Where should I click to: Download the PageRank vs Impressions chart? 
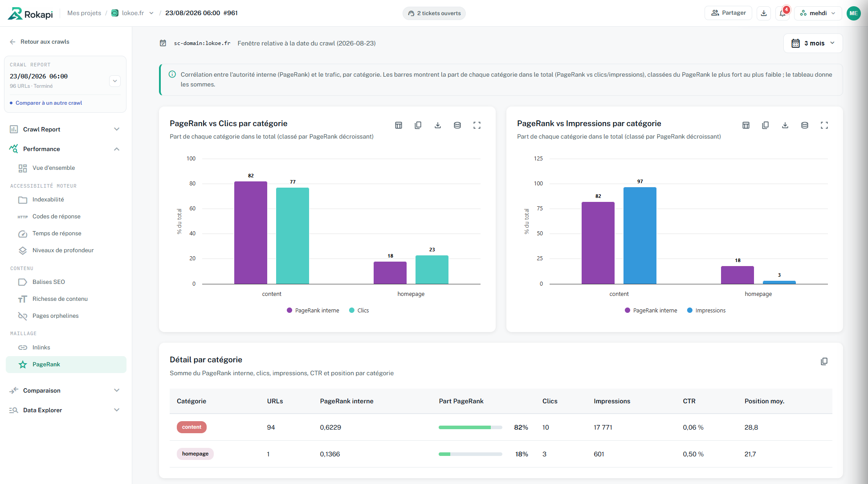[x=785, y=125]
